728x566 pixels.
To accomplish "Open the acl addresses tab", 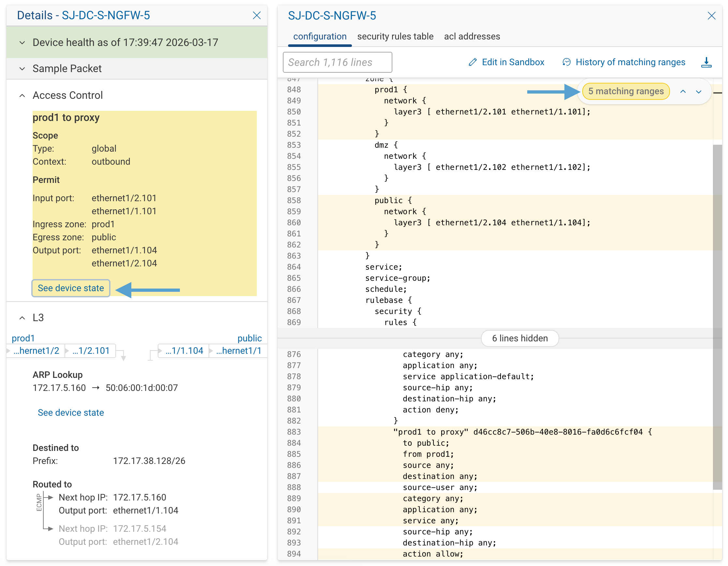I will tap(472, 37).
